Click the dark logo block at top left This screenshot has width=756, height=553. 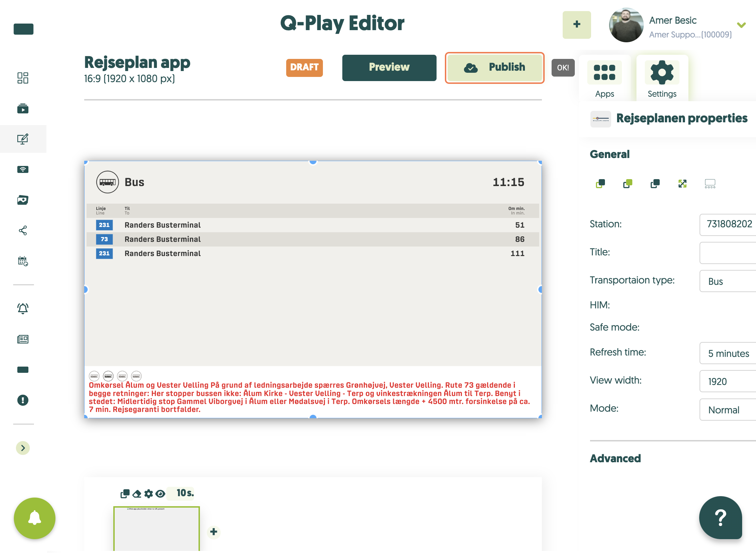click(24, 29)
